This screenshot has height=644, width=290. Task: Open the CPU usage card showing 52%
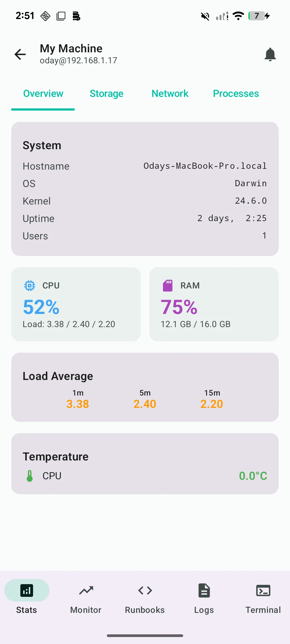76,304
